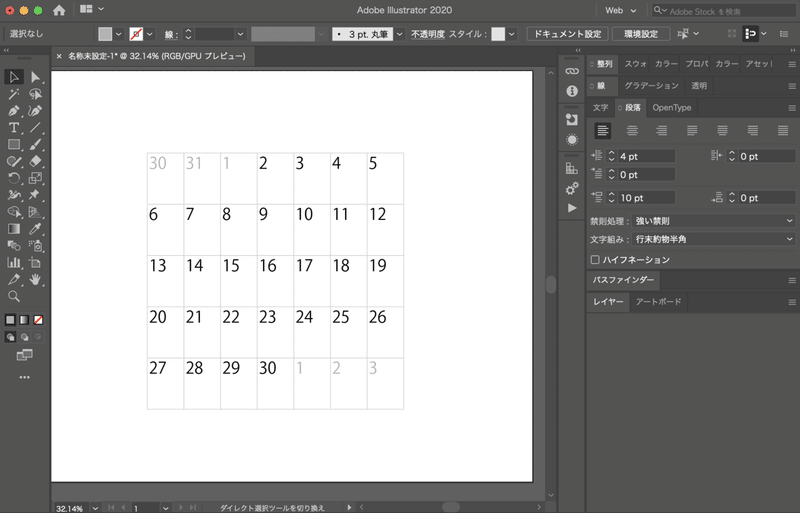Click the Eraser tool
The height and width of the screenshot is (513, 800).
(35, 161)
